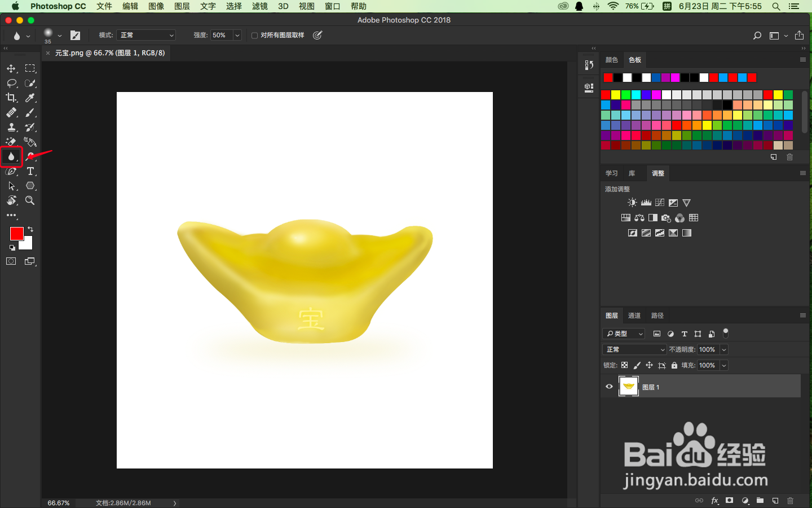This screenshot has width=812, height=508.
Task: Select the Rectangular Marquee tool
Action: point(30,68)
